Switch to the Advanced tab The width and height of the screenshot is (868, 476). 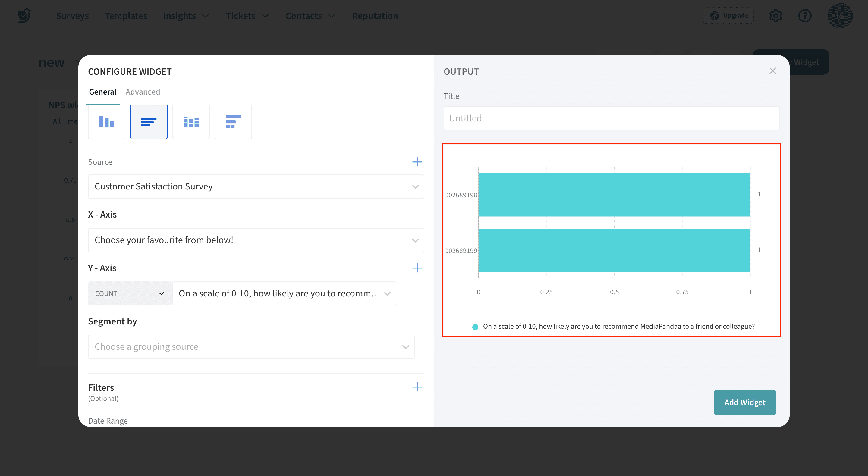pos(143,92)
